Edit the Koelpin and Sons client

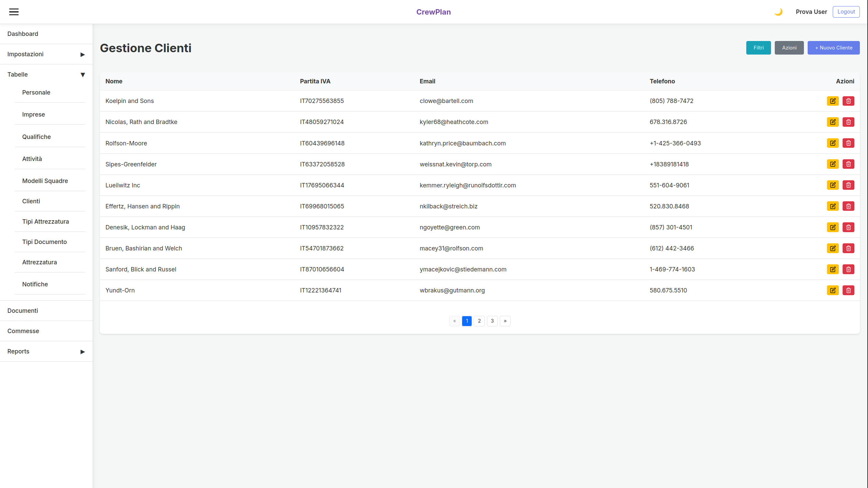click(833, 101)
